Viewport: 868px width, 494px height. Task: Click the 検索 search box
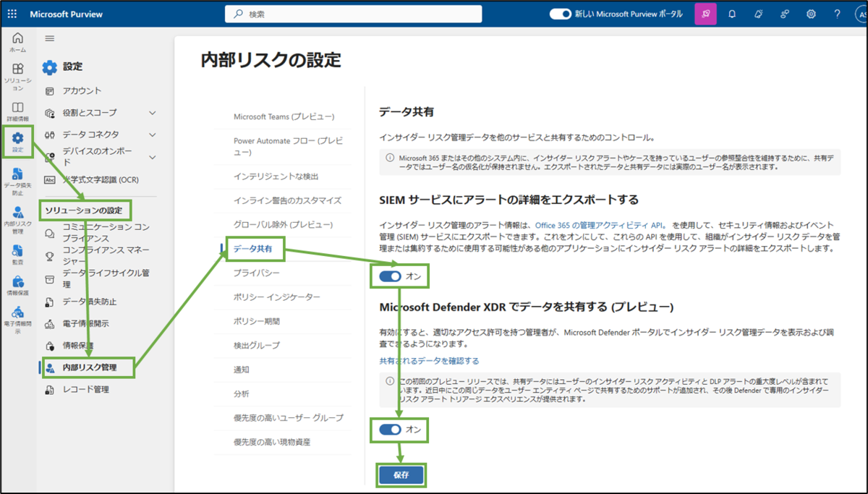[353, 14]
